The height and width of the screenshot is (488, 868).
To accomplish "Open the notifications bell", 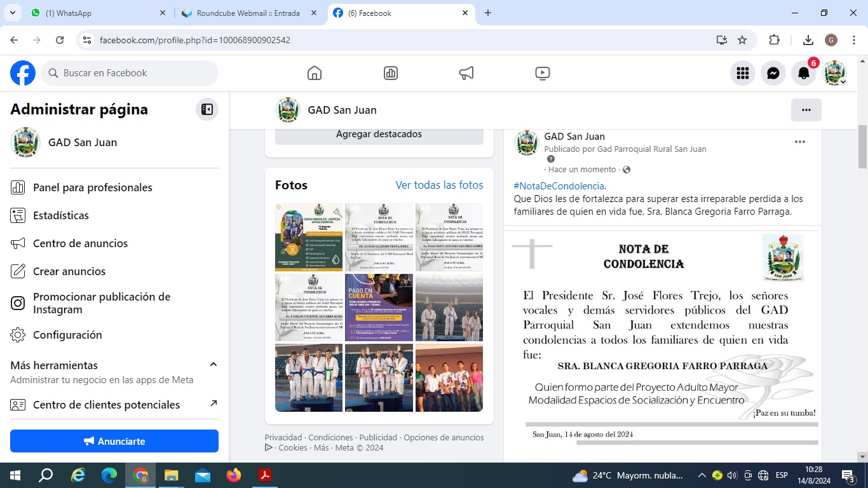I will point(804,74).
